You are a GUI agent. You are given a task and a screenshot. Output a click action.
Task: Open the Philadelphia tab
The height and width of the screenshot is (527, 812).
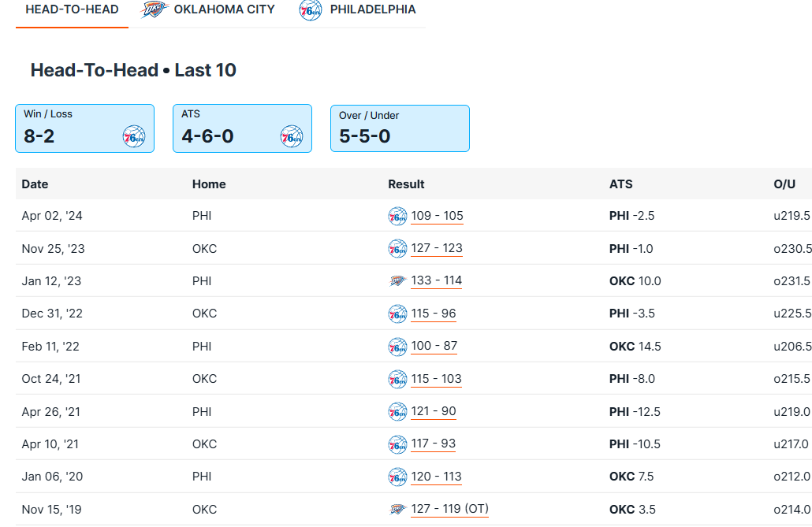tap(358, 9)
